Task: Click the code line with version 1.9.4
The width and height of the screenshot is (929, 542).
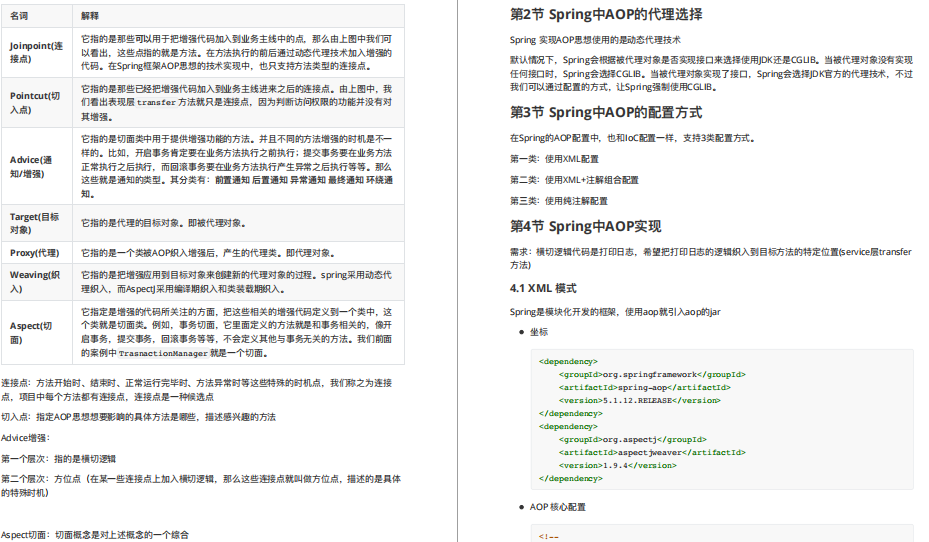Action: (x=617, y=466)
